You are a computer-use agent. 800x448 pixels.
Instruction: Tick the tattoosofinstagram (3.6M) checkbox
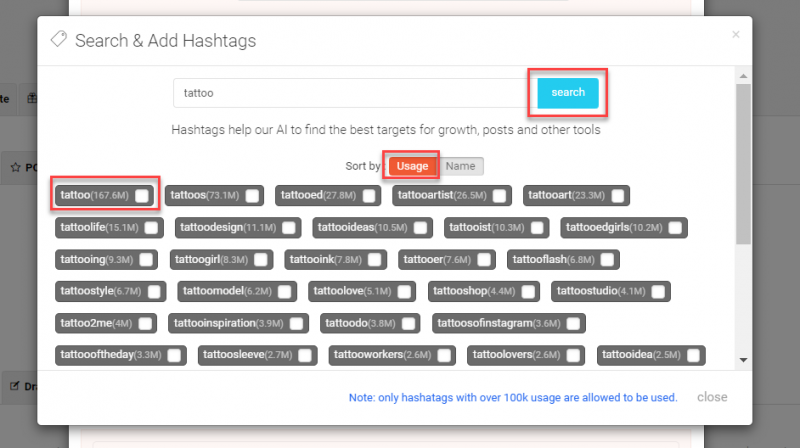click(573, 323)
